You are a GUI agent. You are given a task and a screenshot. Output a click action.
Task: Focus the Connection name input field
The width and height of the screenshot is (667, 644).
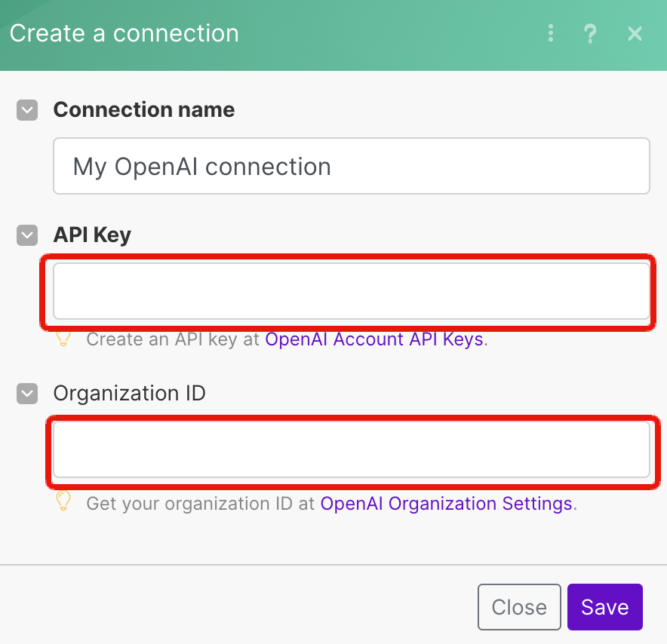click(x=352, y=166)
